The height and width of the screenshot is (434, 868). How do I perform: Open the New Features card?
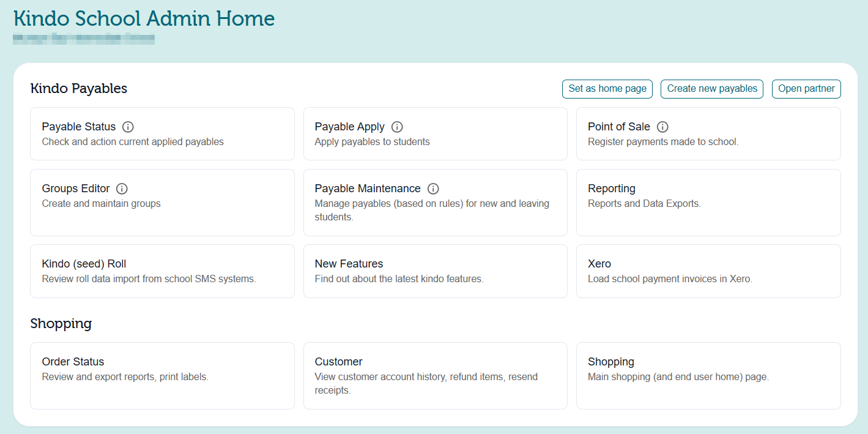pos(436,271)
